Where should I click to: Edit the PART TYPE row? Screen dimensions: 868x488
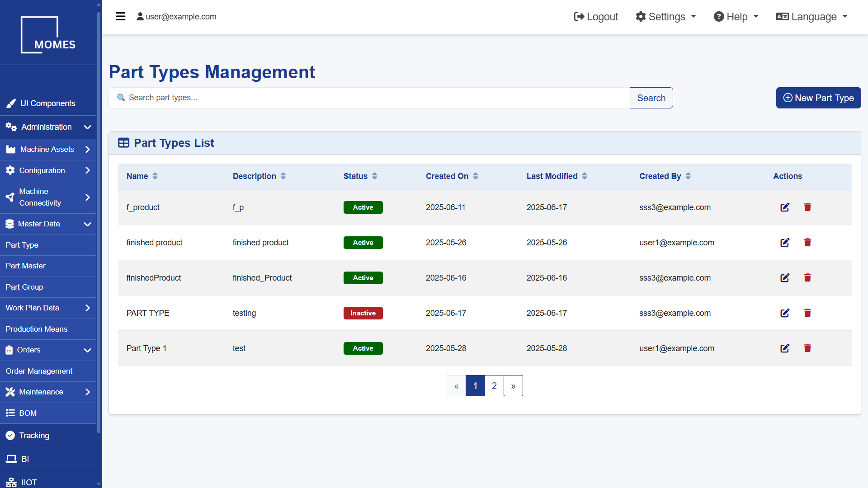click(x=785, y=313)
